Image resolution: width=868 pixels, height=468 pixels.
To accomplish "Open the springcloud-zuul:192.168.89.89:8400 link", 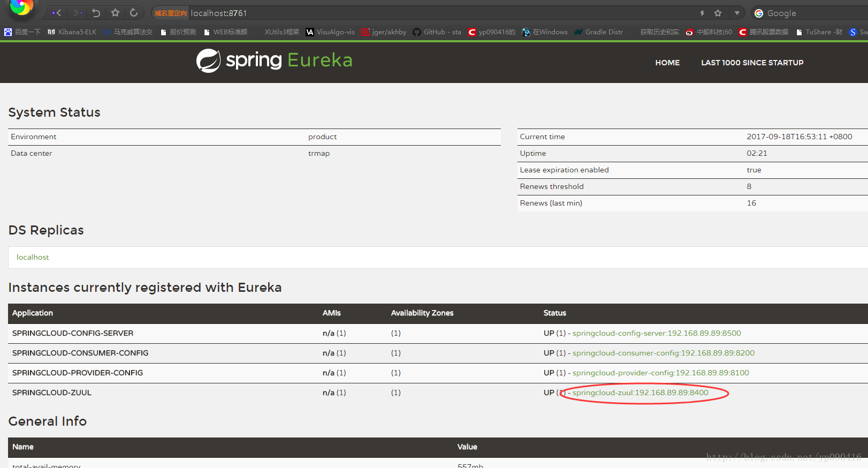I will (x=641, y=392).
